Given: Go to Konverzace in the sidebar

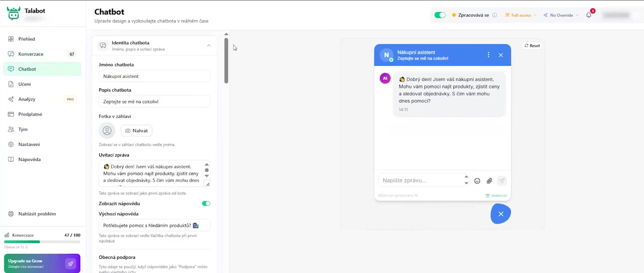Looking at the screenshot, I should coord(31,54).
